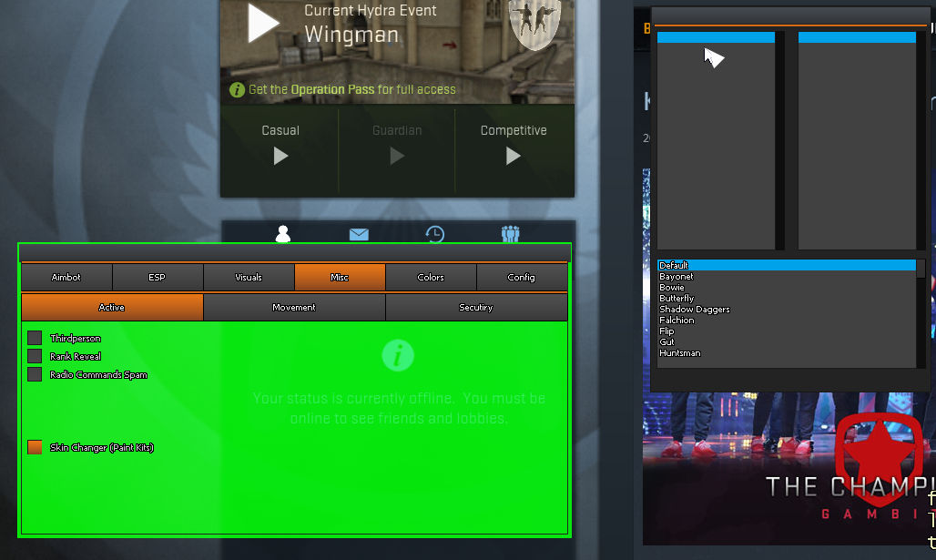Click the offline status info icon

coord(398,356)
